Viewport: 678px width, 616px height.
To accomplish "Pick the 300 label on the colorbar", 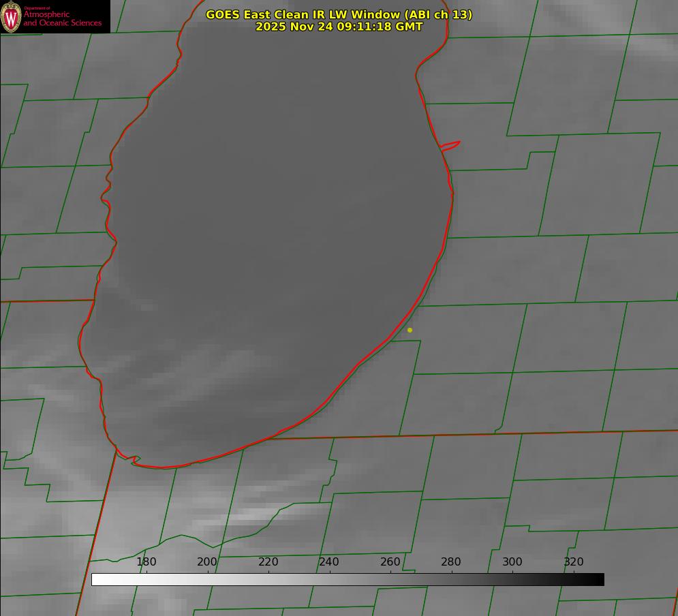I will coord(512,562).
